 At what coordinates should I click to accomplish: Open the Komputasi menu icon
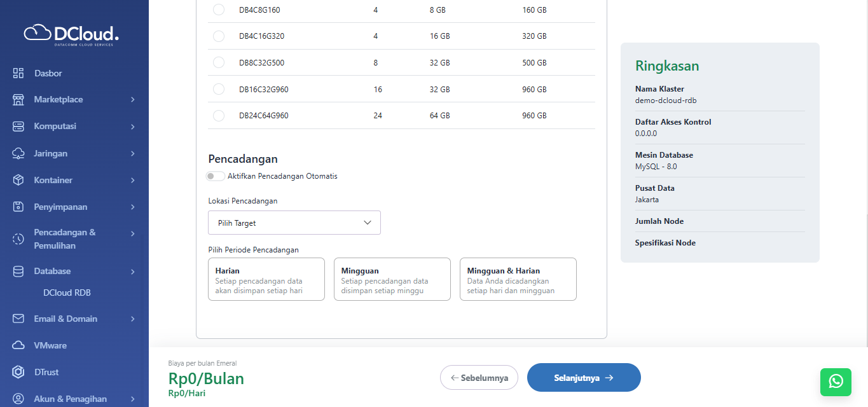click(x=18, y=126)
